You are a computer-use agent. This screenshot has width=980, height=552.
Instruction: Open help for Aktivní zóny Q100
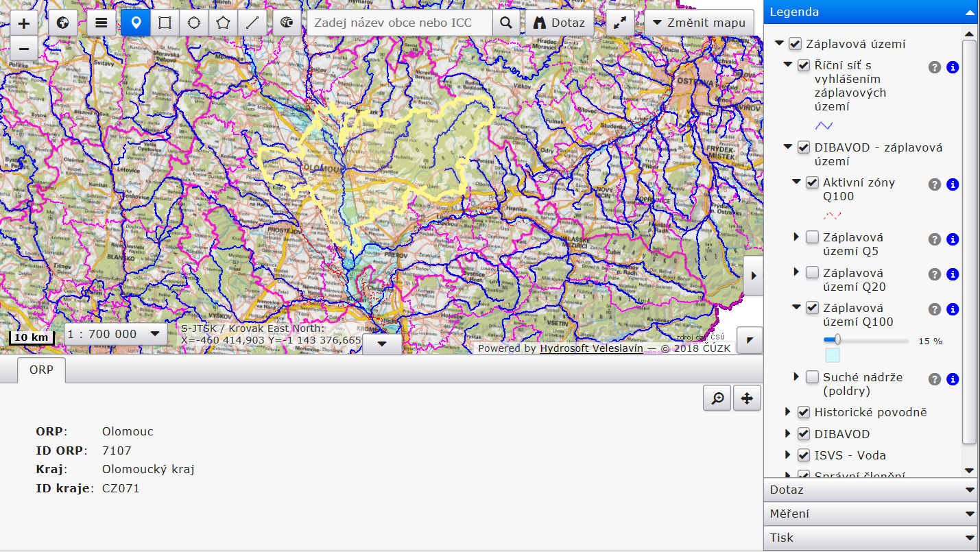click(934, 184)
